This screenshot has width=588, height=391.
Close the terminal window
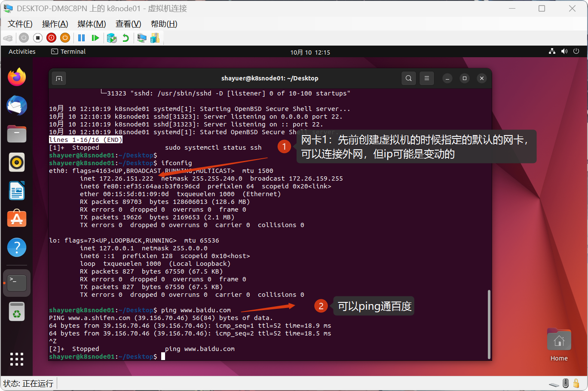482,78
